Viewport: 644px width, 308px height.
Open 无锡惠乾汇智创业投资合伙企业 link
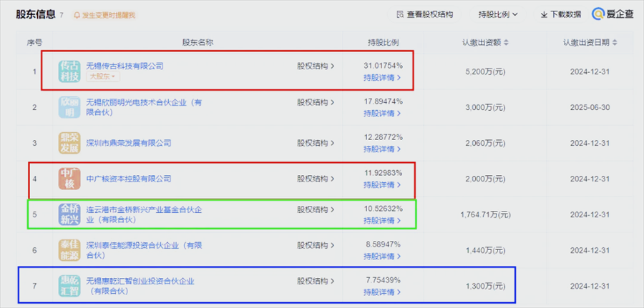[140, 286]
